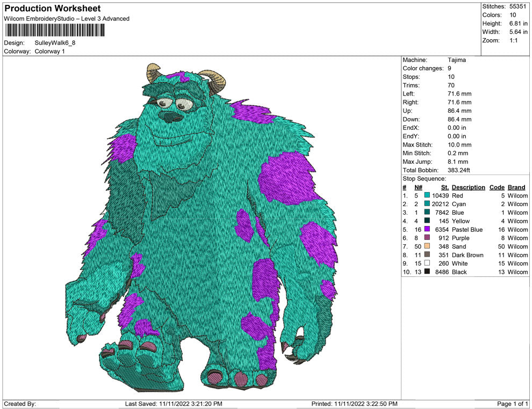Click the White thread color swatch
The width and height of the screenshot is (532, 409).
[427, 263]
